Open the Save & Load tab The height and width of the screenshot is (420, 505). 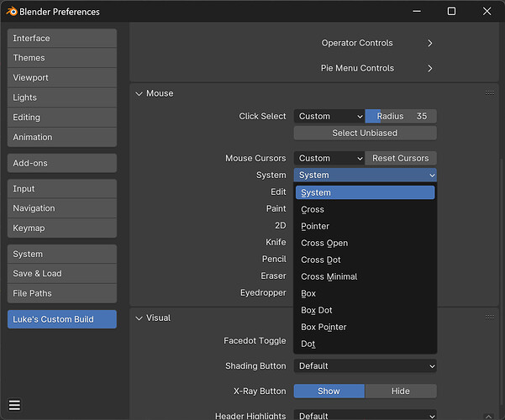coord(62,274)
